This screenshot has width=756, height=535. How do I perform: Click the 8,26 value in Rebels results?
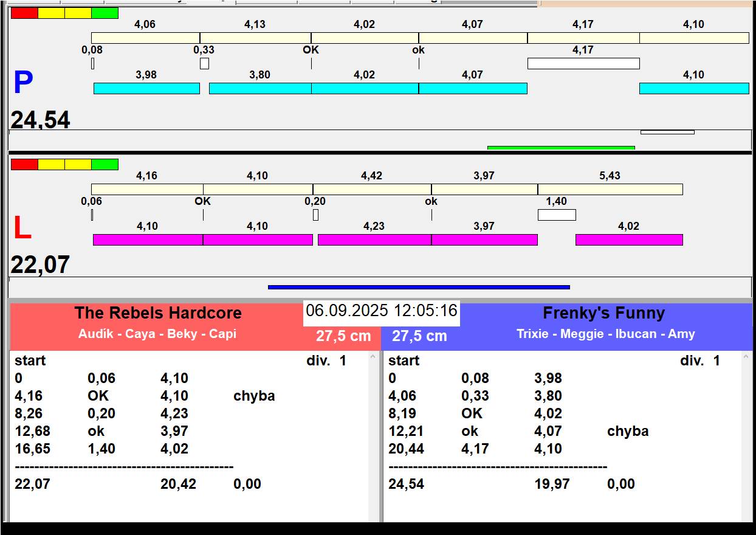[x=29, y=413]
